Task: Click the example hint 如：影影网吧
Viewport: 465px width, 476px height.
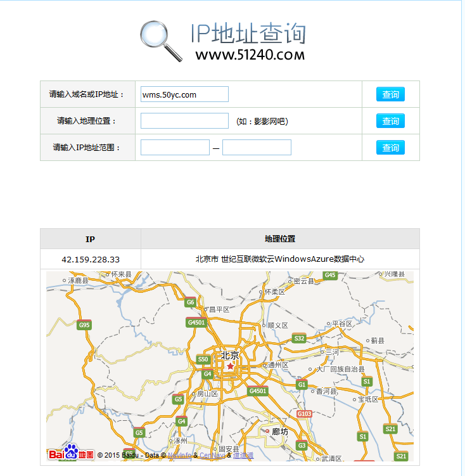Action: click(x=262, y=122)
